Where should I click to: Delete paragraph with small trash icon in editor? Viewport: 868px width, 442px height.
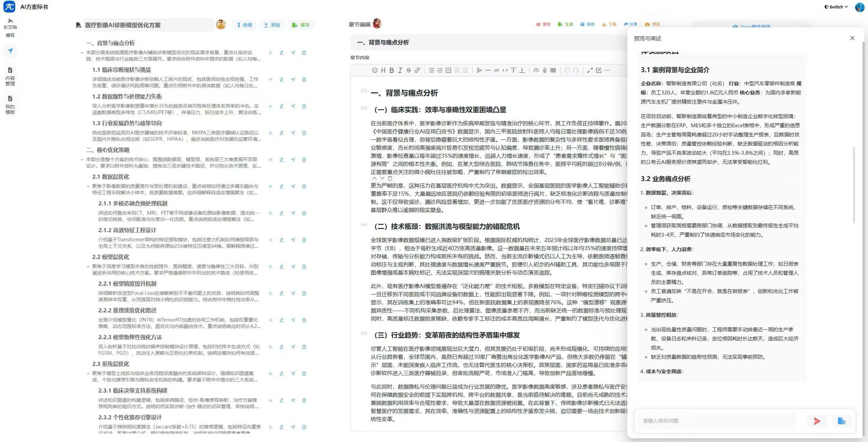point(390,178)
